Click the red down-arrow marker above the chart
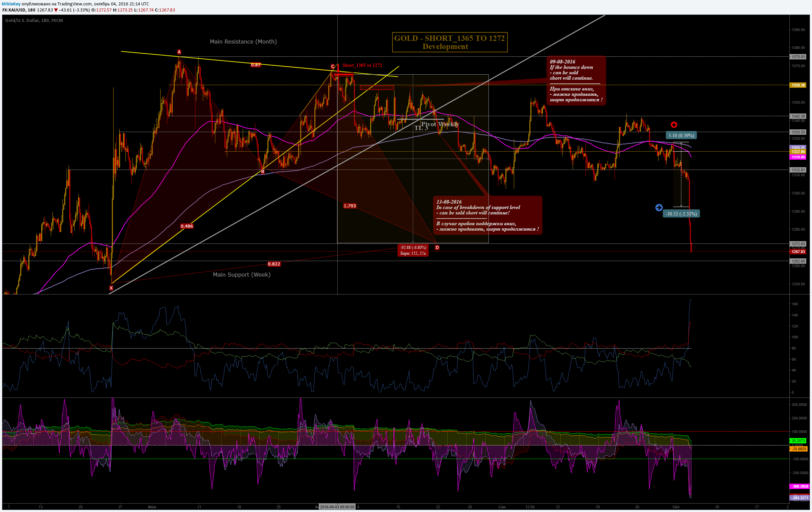 pos(674,125)
